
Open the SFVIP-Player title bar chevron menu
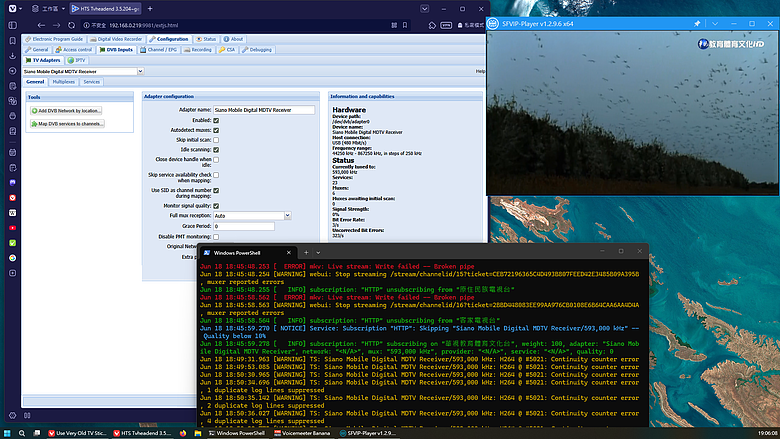tap(715, 23)
